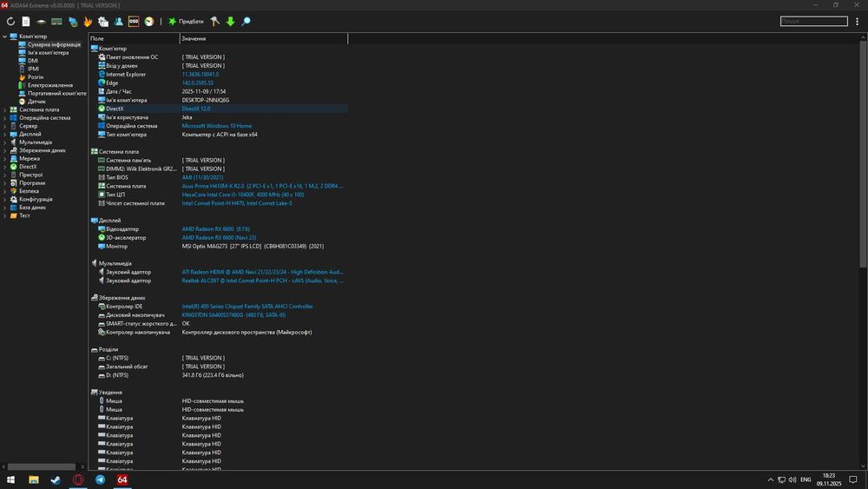This screenshot has width=868, height=489.
Task: Collapse the Комп'ютер tree node
Action: point(5,36)
